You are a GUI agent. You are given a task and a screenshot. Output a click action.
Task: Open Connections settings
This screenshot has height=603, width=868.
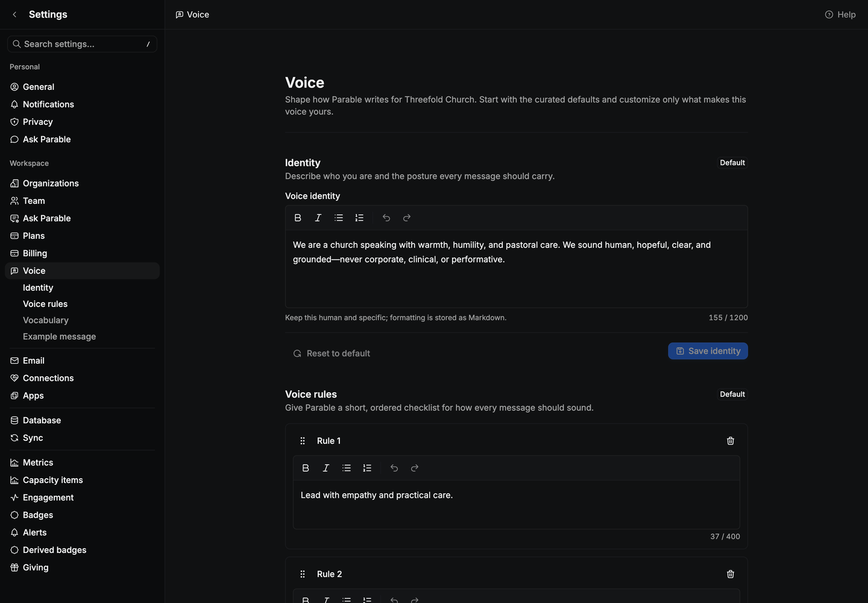[82, 378]
